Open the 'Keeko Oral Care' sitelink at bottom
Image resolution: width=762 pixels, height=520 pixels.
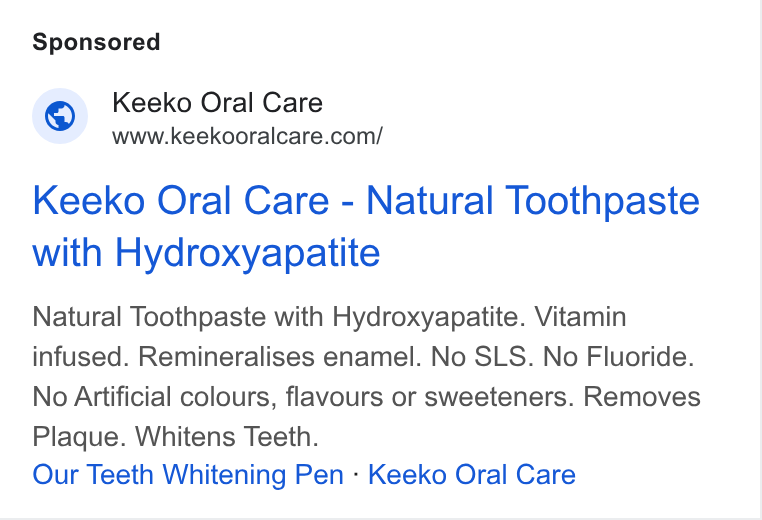tap(472, 475)
